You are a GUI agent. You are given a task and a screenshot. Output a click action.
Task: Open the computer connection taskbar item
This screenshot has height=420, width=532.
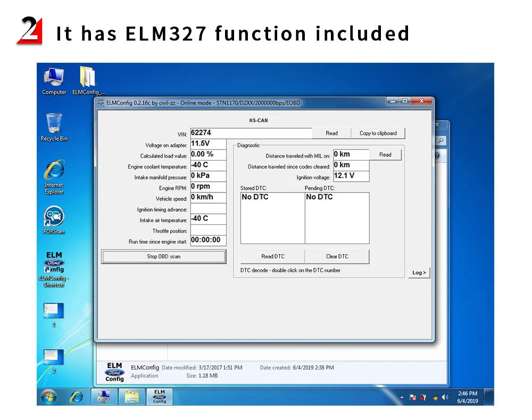point(104,397)
